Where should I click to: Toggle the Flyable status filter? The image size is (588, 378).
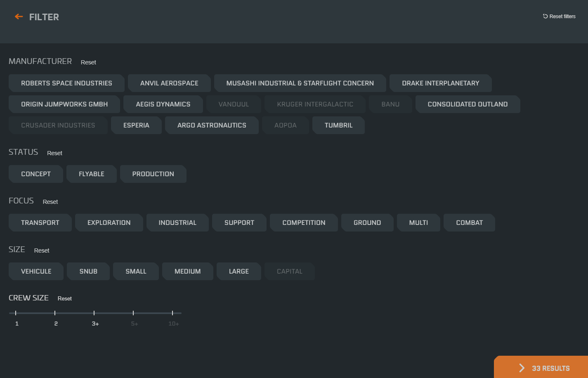coord(91,174)
